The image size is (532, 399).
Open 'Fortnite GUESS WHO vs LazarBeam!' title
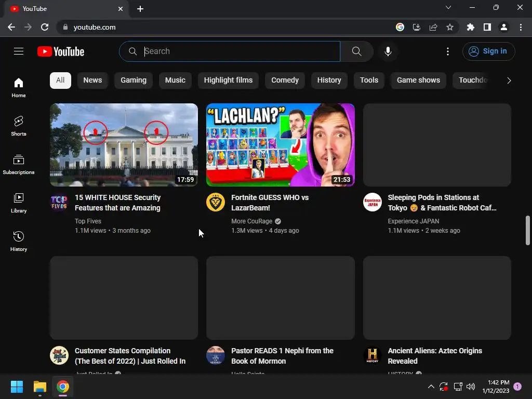point(270,203)
